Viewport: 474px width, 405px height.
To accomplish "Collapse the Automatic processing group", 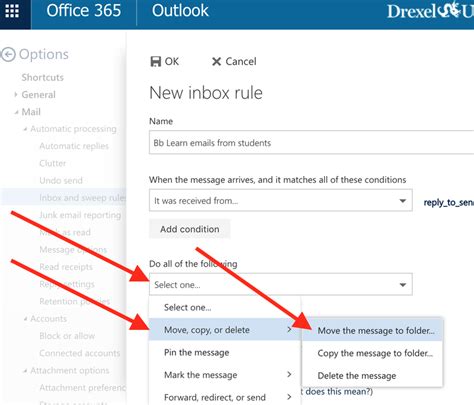I will pyautogui.click(x=25, y=129).
